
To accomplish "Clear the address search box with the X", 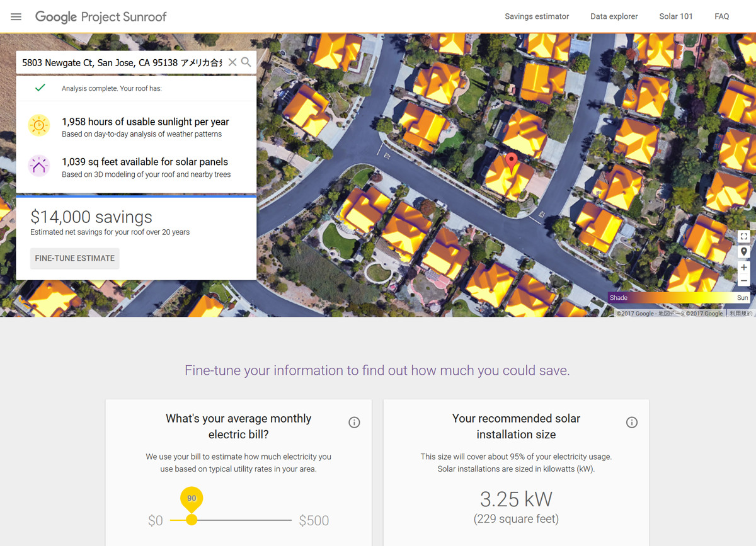I will (232, 62).
